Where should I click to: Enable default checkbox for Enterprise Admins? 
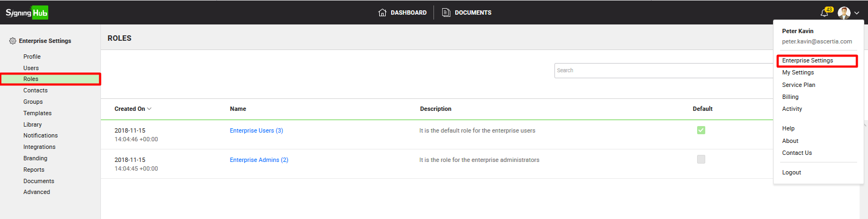pos(701,160)
